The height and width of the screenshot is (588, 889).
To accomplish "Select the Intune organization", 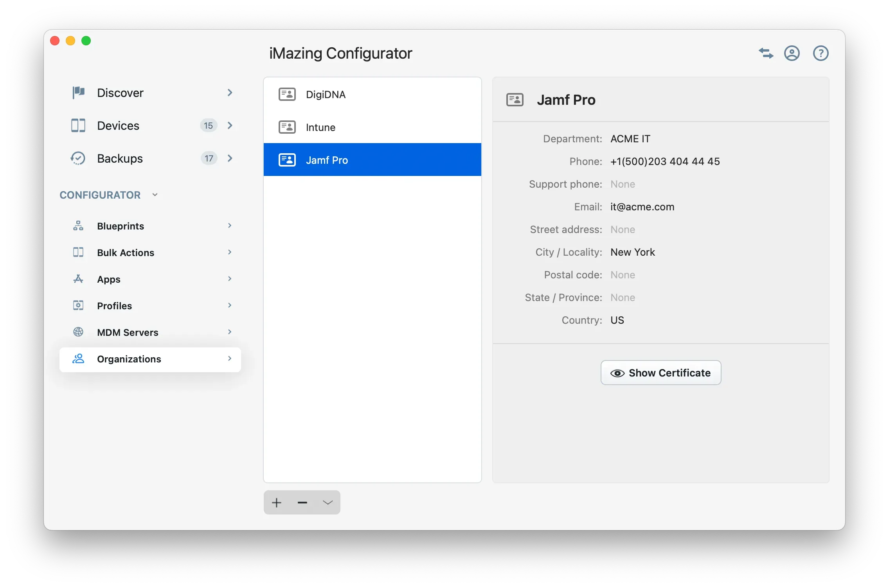I will [320, 127].
